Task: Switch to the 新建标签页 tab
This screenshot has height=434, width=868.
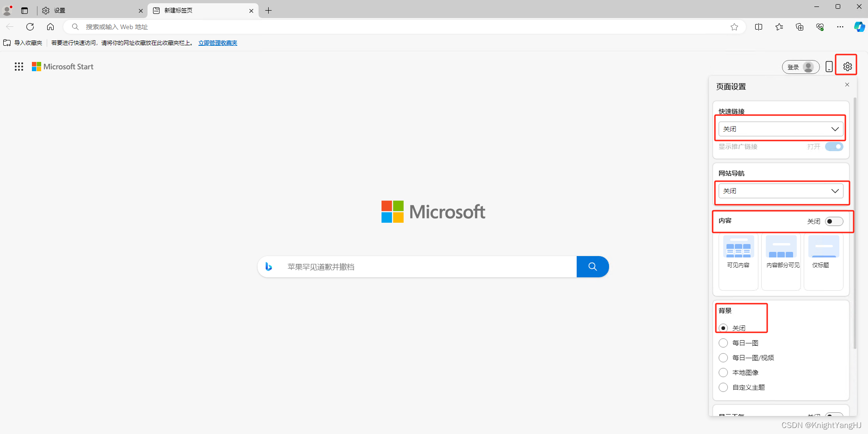Action: click(x=203, y=10)
